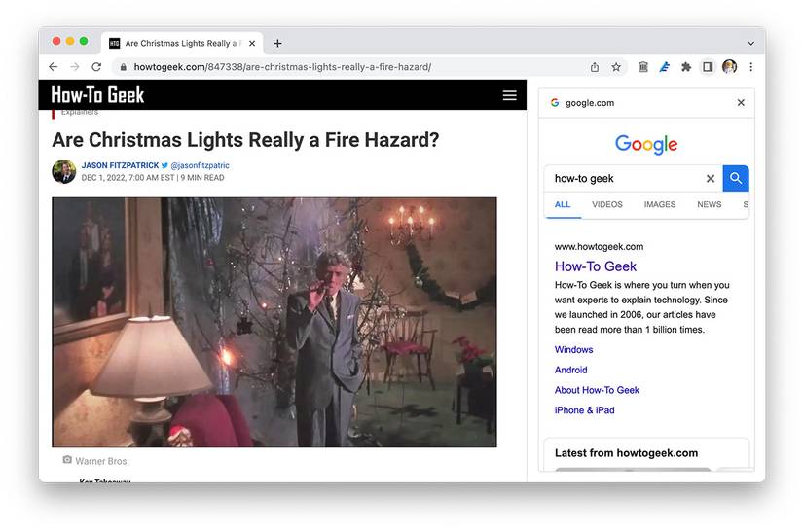Open the About How-To Geek sitelink
This screenshot has width=803, height=532.
(597, 390)
